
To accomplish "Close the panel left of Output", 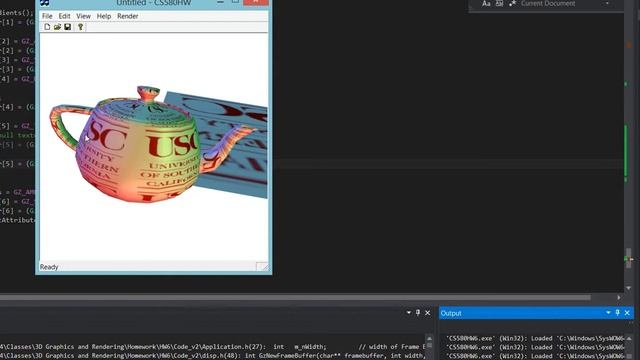I will 428,313.
